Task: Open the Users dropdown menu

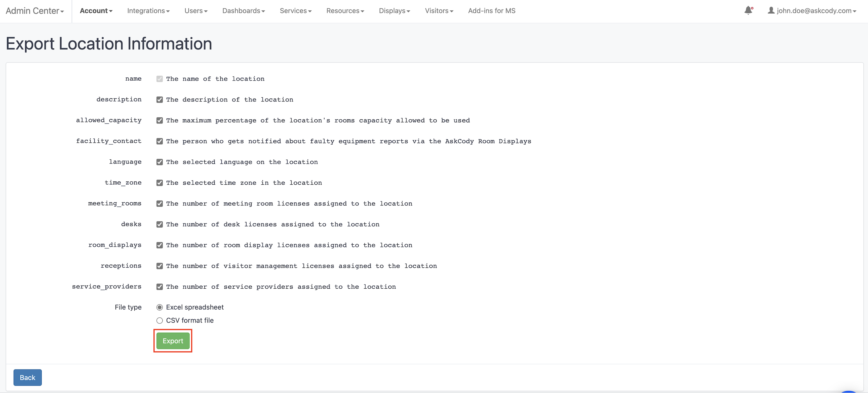Action: pos(196,10)
